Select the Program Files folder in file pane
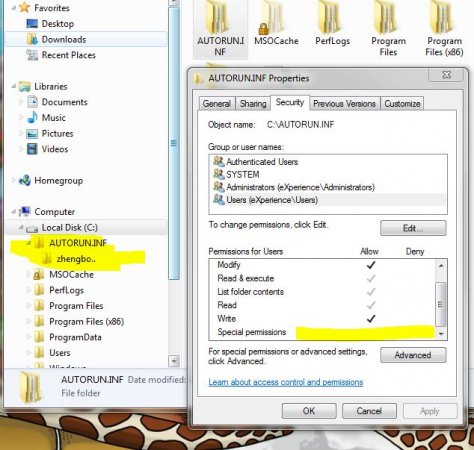This screenshot has width=474, height=450. (x=389, y=28)
